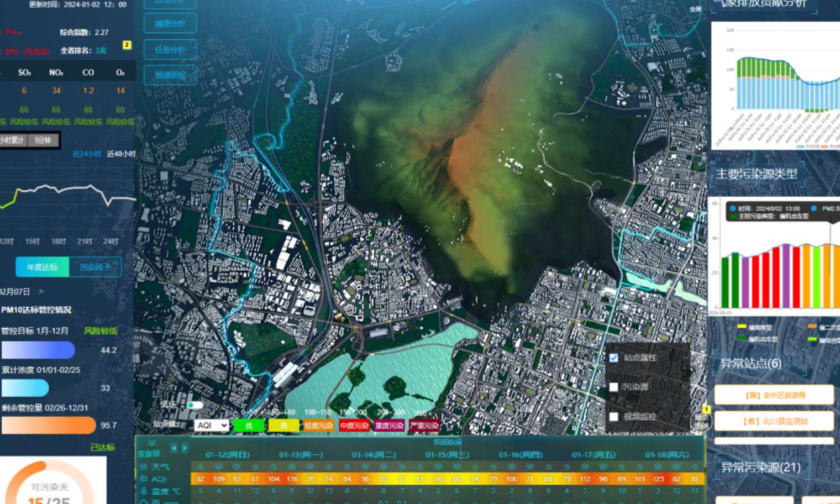Open the AQI station value dropdown
840x504 pixels.
(x=212, y=425)
